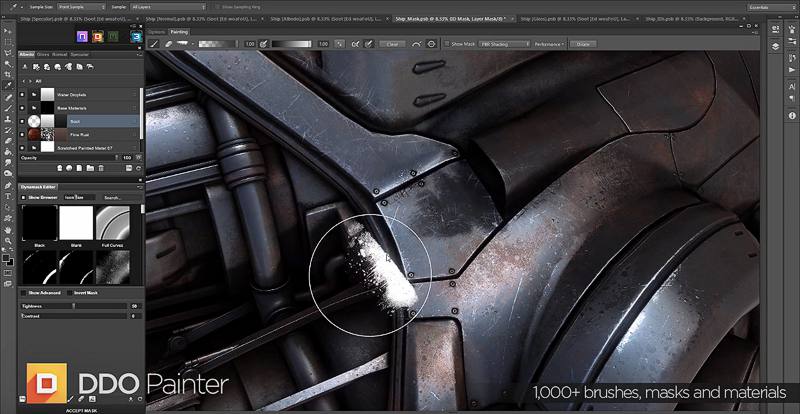Tick the Show Advanced checkbox
Viewport: 800px width, 414px height.
(x=24, y=292)
